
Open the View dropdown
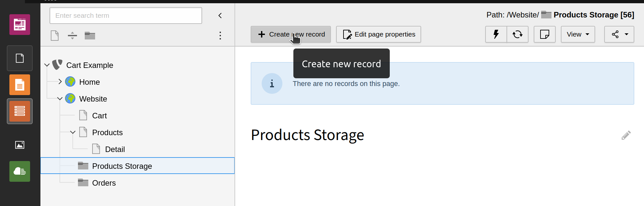578,34
